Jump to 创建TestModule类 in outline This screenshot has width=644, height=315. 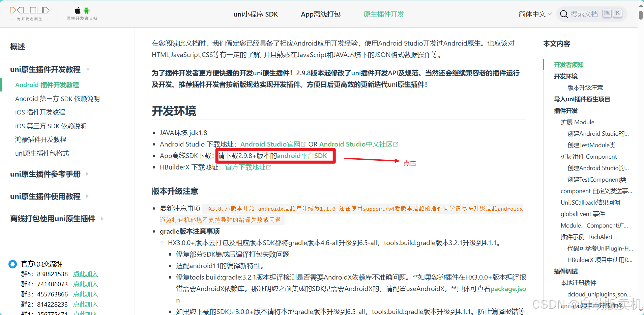pyautogui.click(x=591, y=145)
